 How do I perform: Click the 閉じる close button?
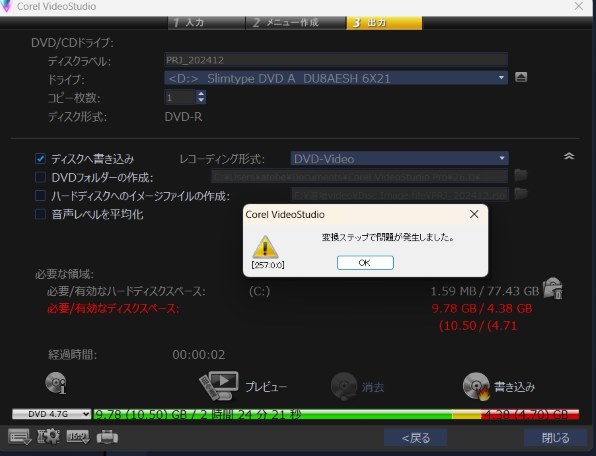click(x=555, y=438)
